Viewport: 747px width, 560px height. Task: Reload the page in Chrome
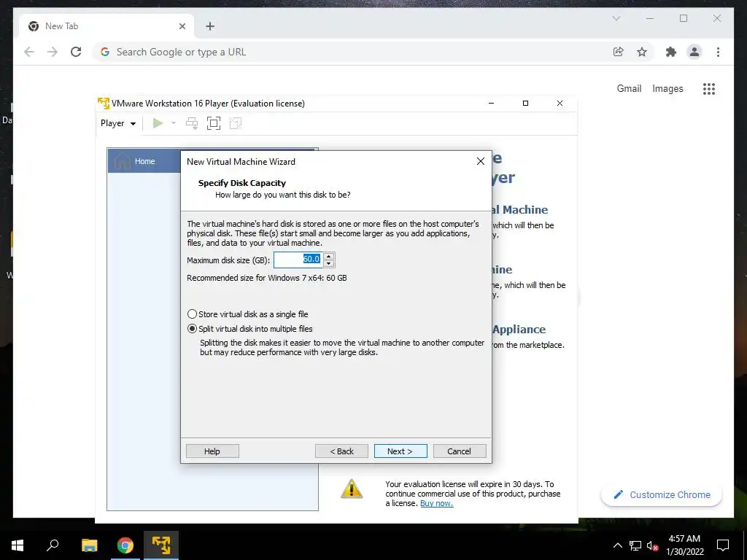point(76,52)
